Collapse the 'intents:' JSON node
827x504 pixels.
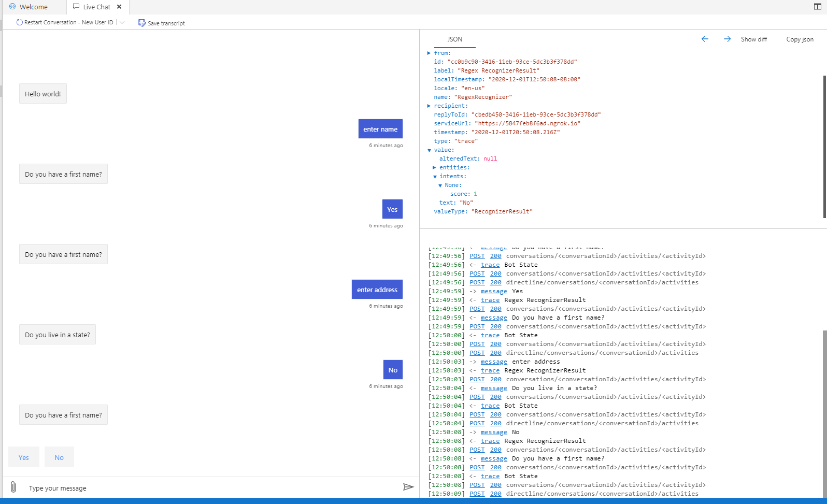(x=435, y=177)
